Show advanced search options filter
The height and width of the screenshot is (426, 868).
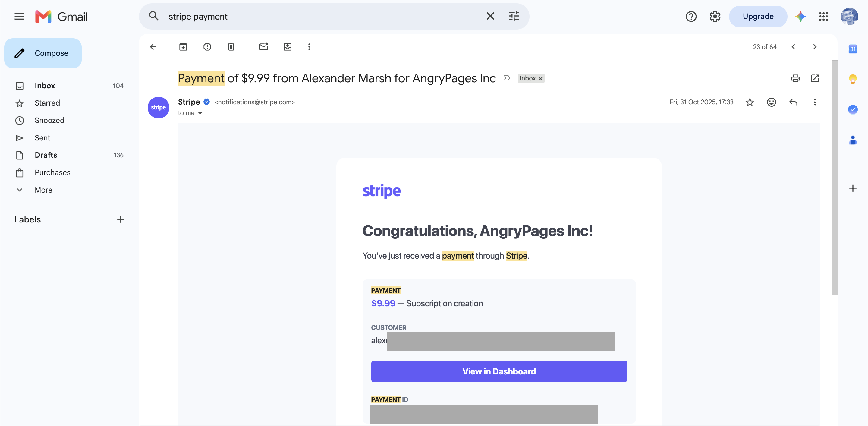point(514,16)
